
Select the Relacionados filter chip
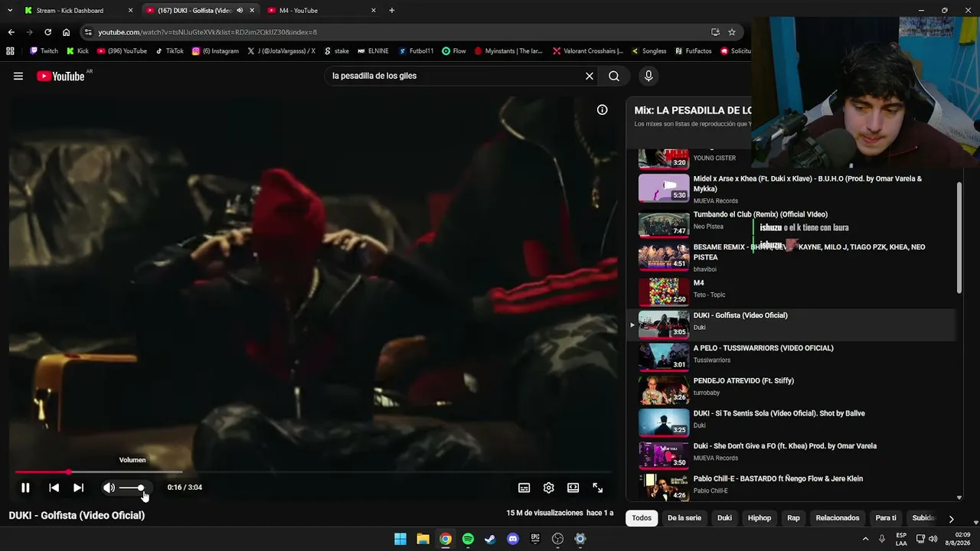coord(838,518)
